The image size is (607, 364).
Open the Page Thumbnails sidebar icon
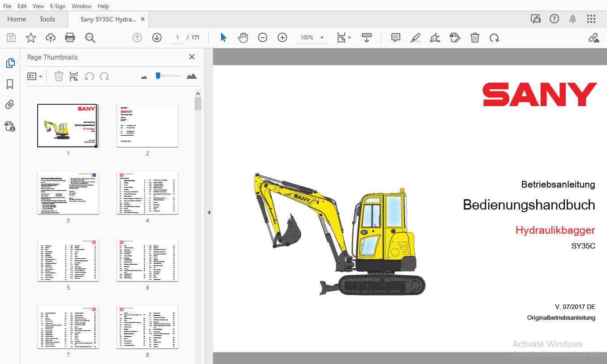(10, 63)
